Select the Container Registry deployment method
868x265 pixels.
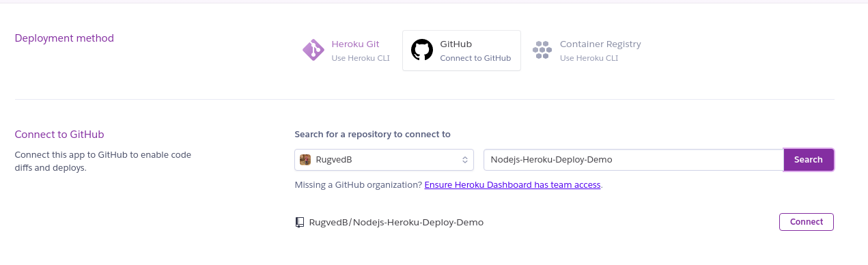pyautogui.click(x=587, y=51)
